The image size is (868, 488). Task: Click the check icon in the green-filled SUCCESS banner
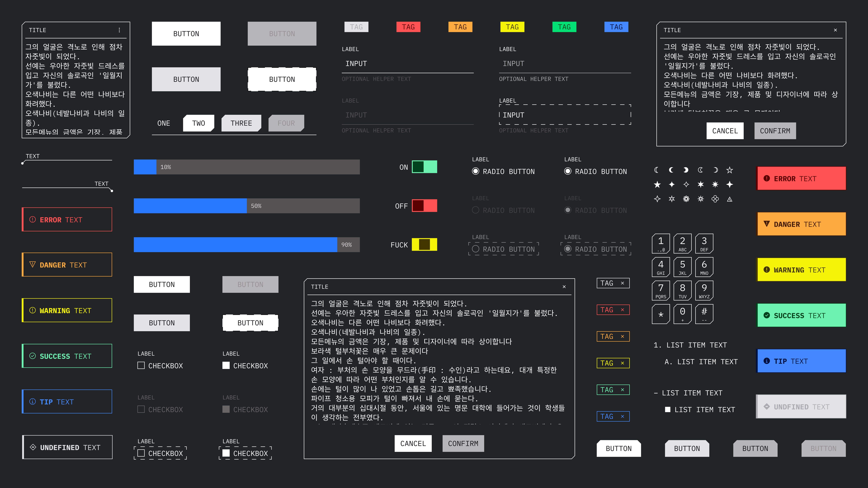[x=767, y=315]
